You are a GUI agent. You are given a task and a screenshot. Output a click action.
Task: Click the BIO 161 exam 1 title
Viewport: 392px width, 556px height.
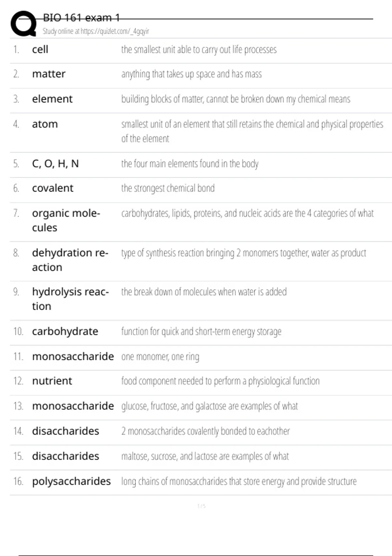tap(81, 18)
